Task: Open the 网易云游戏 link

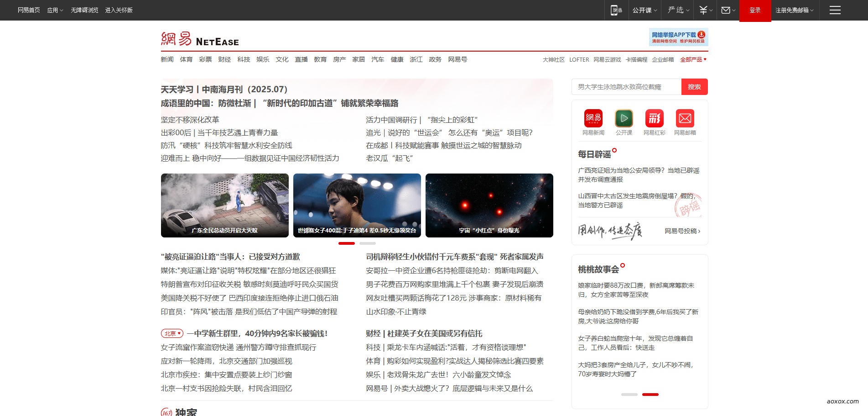Action: [x=607, y=59]
